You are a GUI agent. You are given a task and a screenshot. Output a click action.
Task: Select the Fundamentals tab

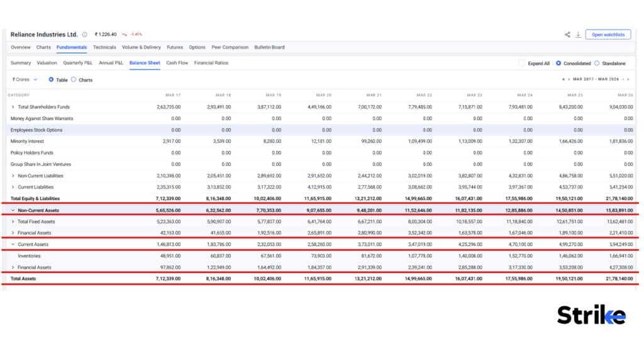(x=72, y=47)
